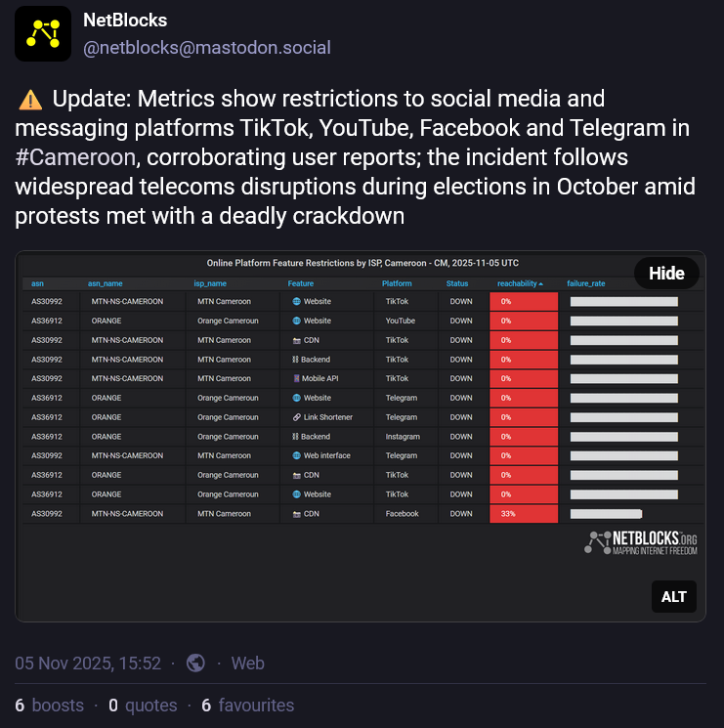View the 6 boosts list
The image size is (724, 728).
point(49,705)
